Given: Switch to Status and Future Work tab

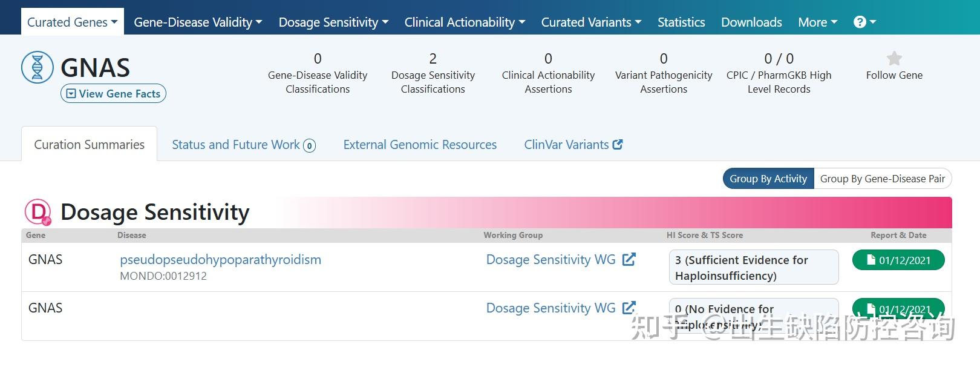Looking at the screenshot, I should pyautogui.click(x=243, y=145).
